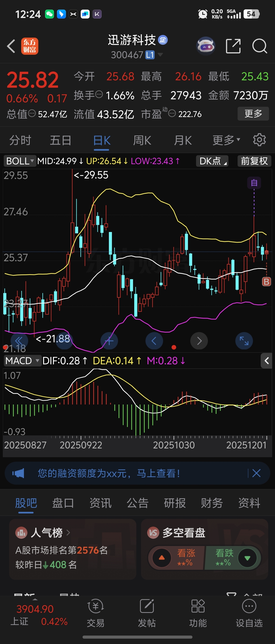Tap the share export icon
The width and height of the screenshot is (275, 644).
click(x=233, y=46)
